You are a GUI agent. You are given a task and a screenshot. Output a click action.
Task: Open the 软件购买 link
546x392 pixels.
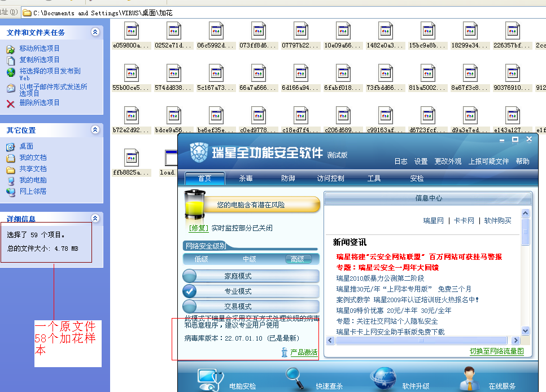pyautogui.click(x=497, y=220)
